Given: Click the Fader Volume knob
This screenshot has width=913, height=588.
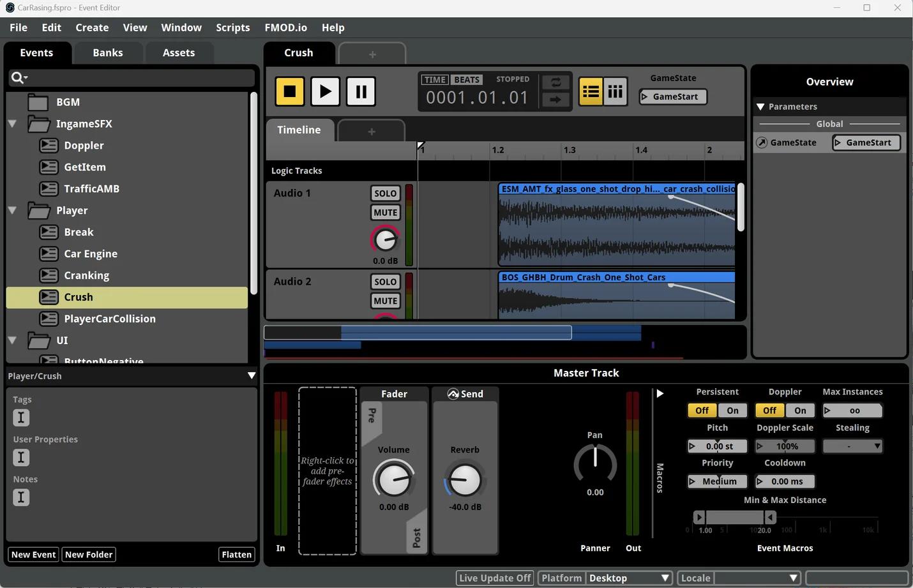Looking at the screenshot, I should [394, 479].
